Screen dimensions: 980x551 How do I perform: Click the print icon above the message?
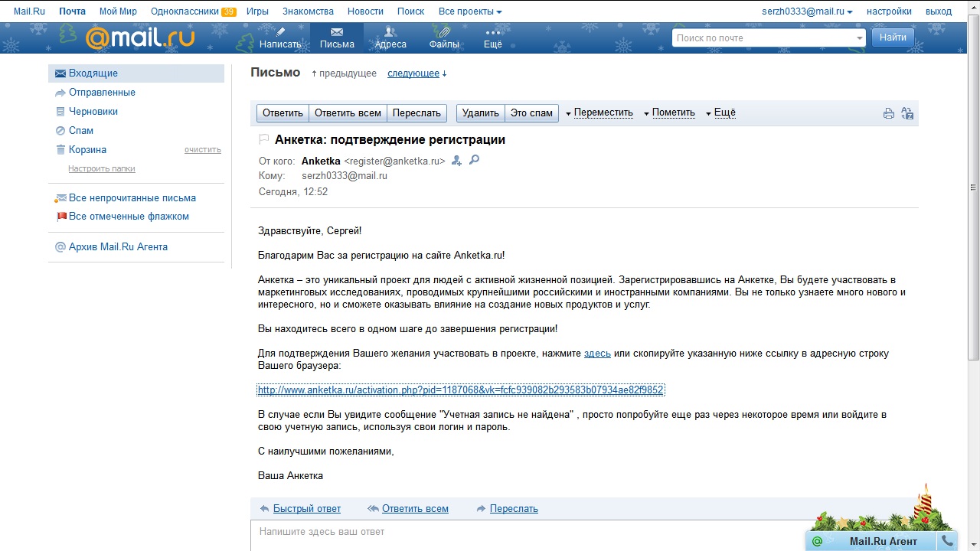(x=889, y=113)
